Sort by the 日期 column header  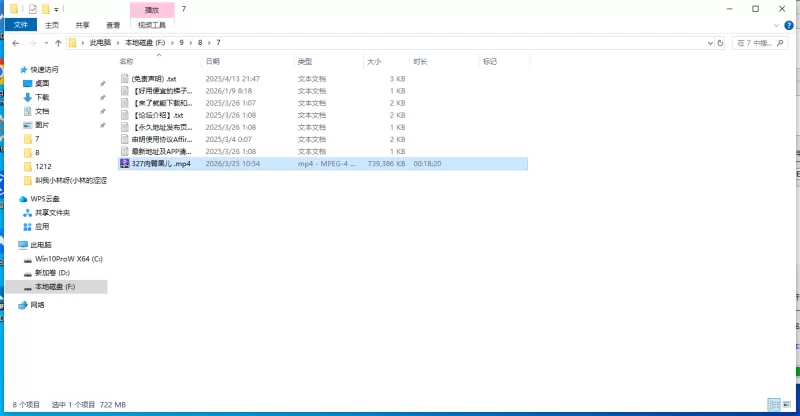pos(212,61)
